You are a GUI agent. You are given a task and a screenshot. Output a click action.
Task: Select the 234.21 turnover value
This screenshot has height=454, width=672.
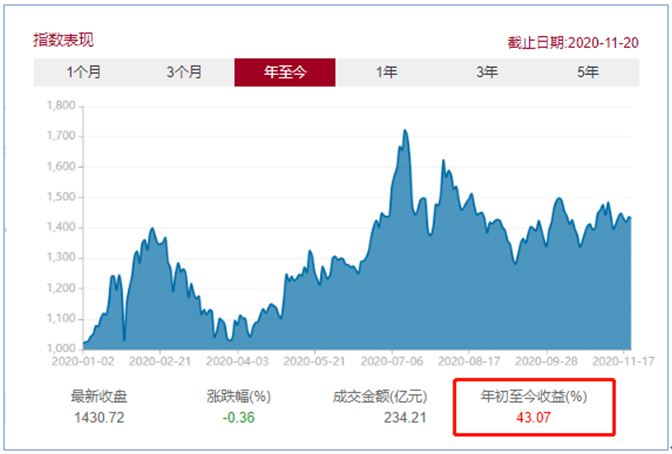pyautogui.click(x=405, y=417)
